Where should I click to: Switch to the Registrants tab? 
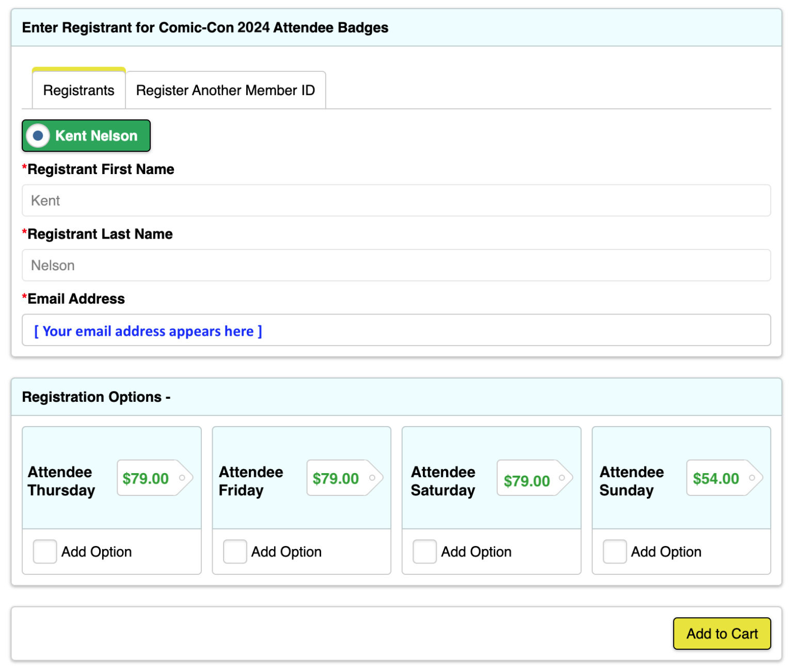[x=79, y=90]
